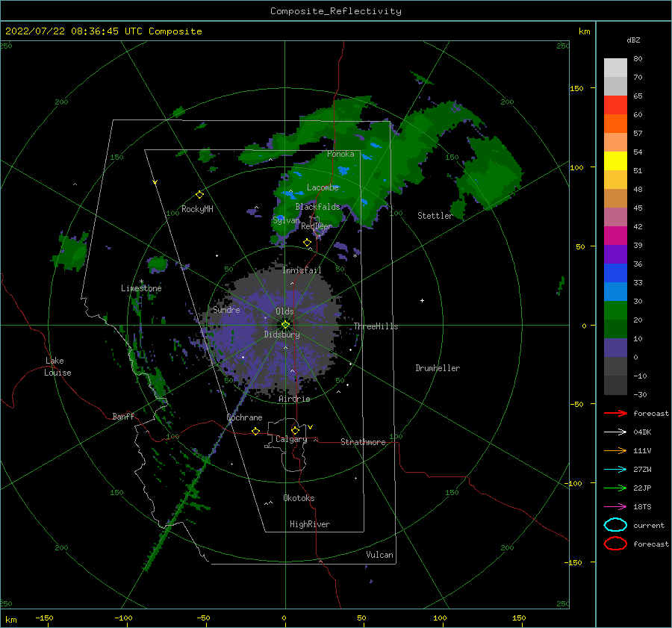Click the Innisfail label
The image size is (672, 628).
[302, 270]
